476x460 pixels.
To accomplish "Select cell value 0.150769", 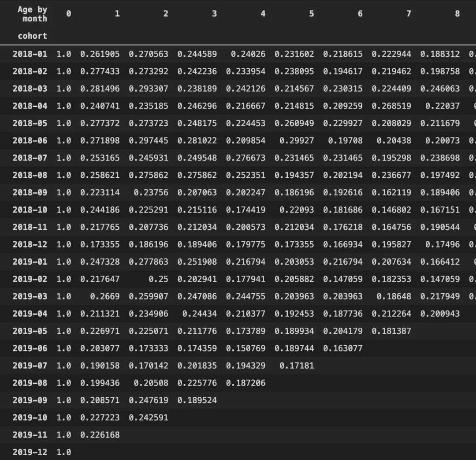I will coord(245,348).
